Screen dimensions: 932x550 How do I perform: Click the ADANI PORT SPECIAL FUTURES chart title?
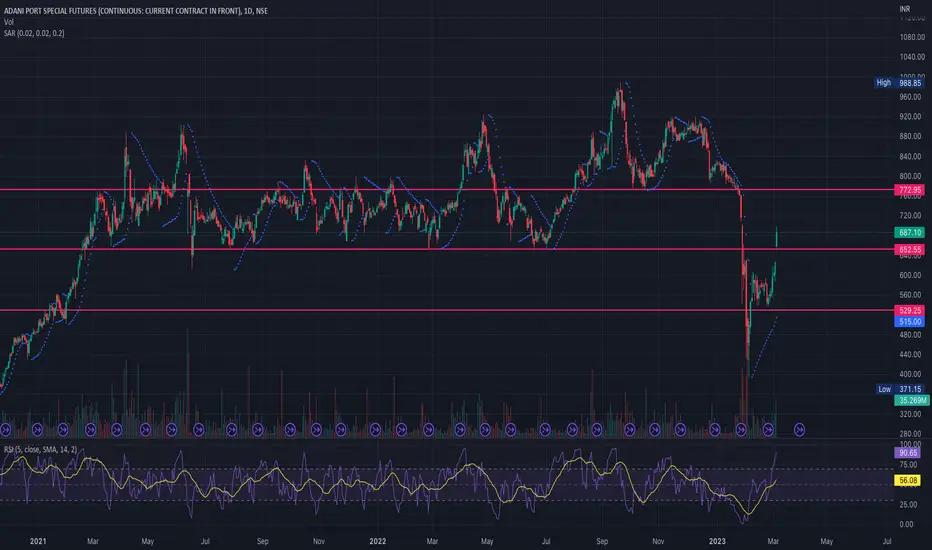pyautogui.click(x=136, y=11)
